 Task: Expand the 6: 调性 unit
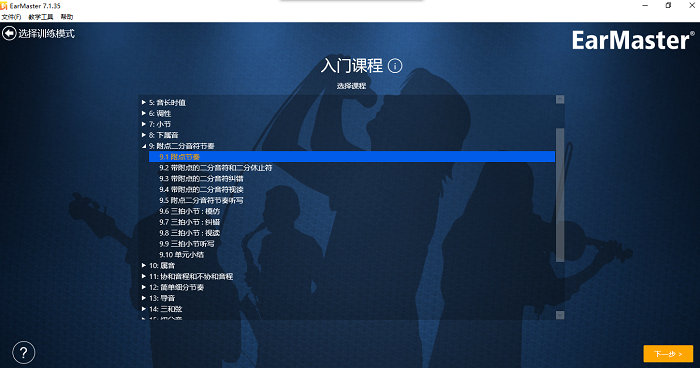(144, 113)
